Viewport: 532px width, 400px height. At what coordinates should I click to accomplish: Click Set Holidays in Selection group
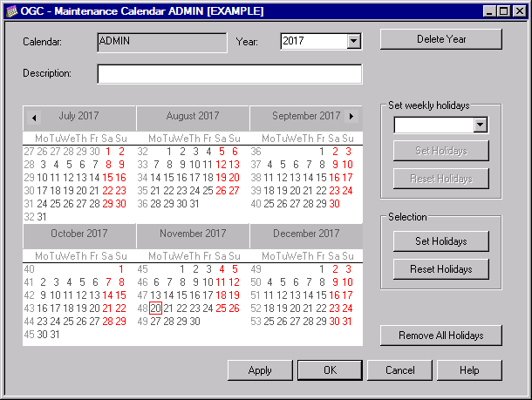pos(441,241)
